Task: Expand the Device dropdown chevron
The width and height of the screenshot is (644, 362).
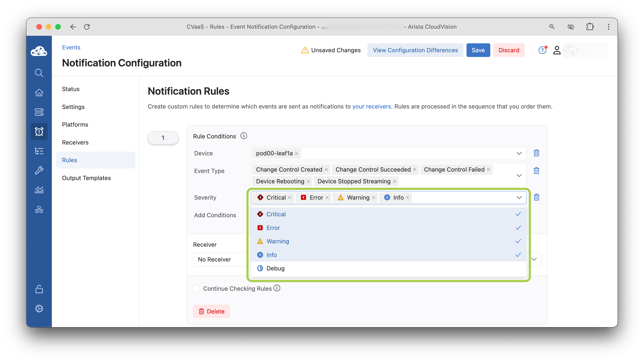Action: click(x=519, y=153)
